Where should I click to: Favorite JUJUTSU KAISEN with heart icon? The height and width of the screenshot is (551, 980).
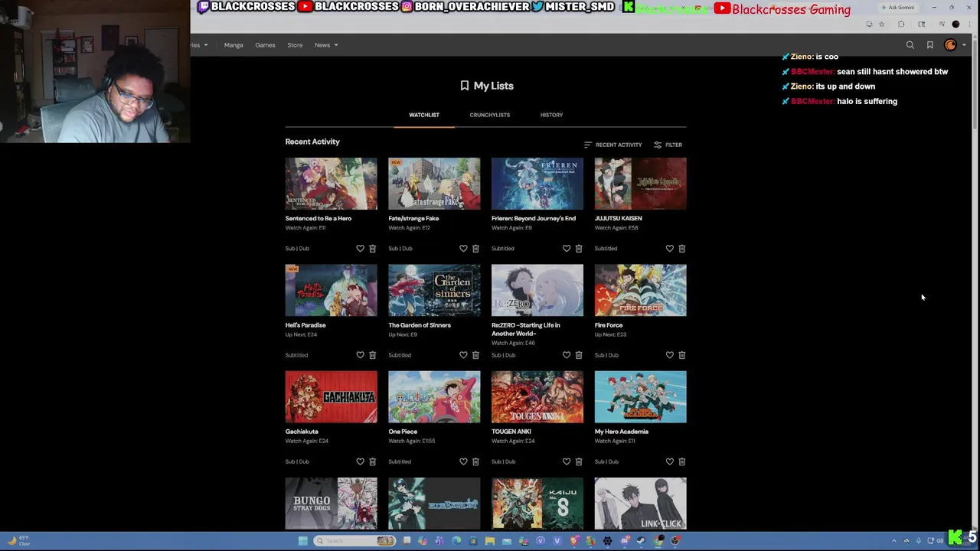[x=670, y=249]
